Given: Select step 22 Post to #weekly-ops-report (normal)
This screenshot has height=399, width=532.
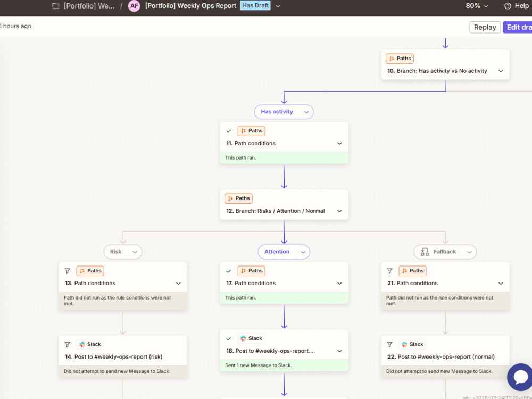Looking at the screenshot, I should [445, 356].
